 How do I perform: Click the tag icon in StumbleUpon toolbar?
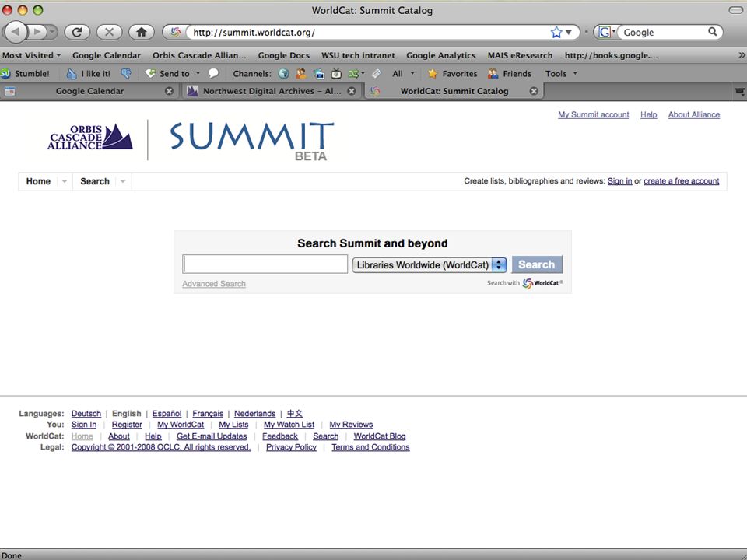pyautogui.click(x=377, y=73)
